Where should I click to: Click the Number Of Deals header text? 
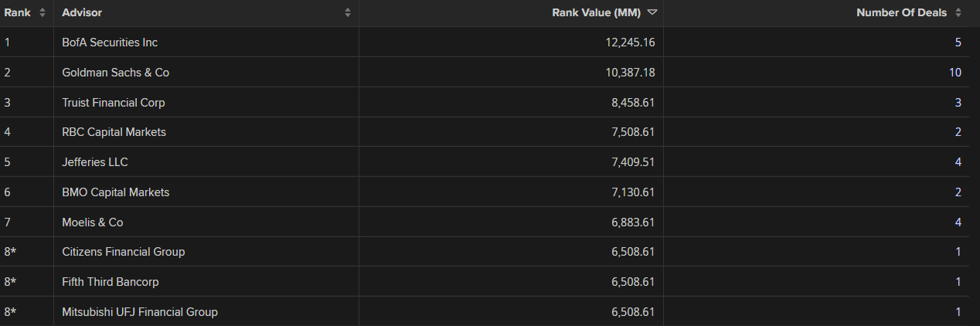[x=901, y=12]
